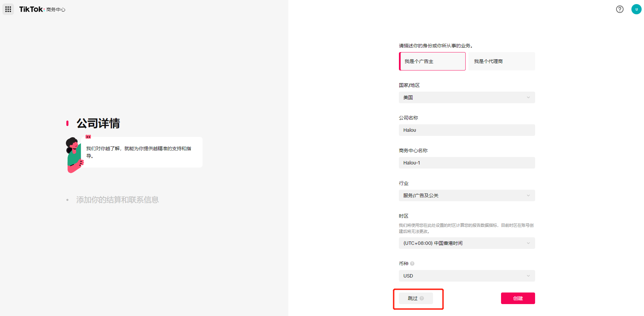The image size is (644, 316).
Task: Open the help question mark icon
Action: click(620, 9)
